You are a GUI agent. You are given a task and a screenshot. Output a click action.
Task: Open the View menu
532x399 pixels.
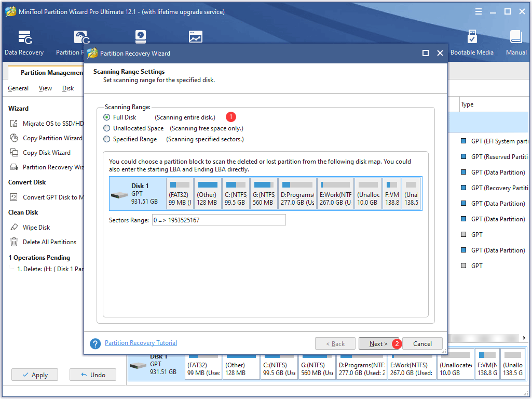45,88
